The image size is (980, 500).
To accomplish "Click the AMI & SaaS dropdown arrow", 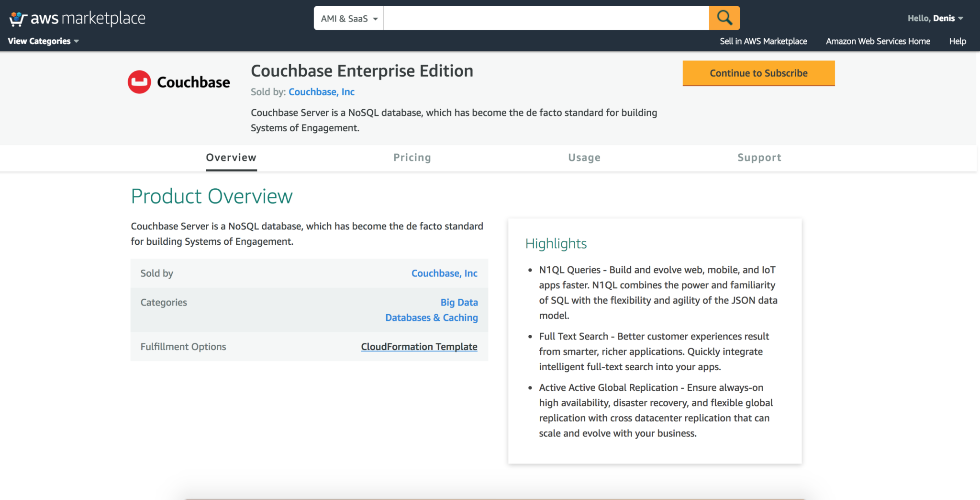I will 376,18.
